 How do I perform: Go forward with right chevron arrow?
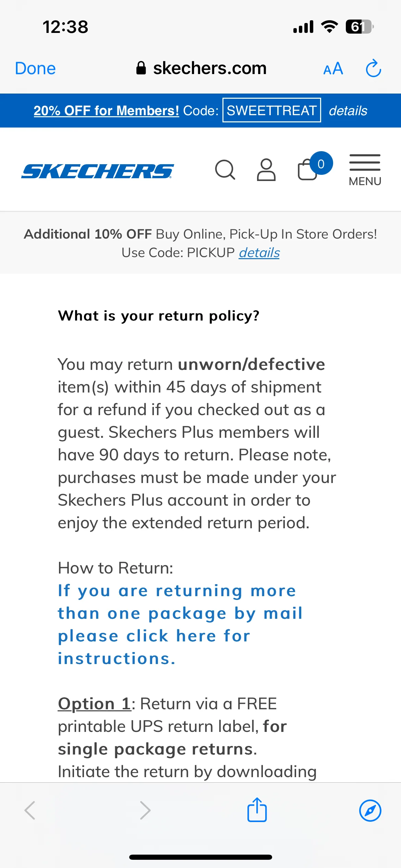coord(145,810)
